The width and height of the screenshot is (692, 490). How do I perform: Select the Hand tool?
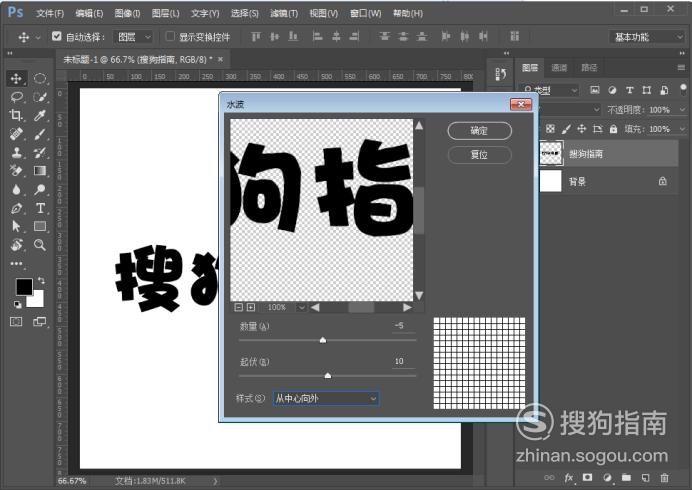[16, 245]
